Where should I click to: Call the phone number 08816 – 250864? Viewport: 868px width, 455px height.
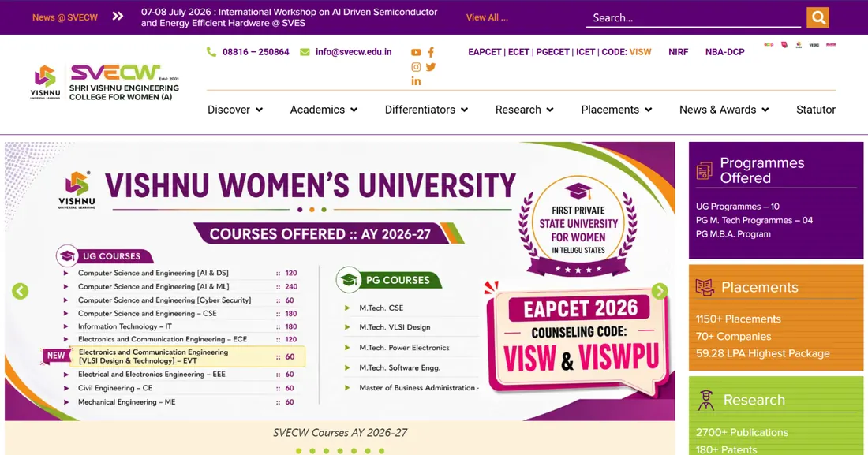[256, 52]
